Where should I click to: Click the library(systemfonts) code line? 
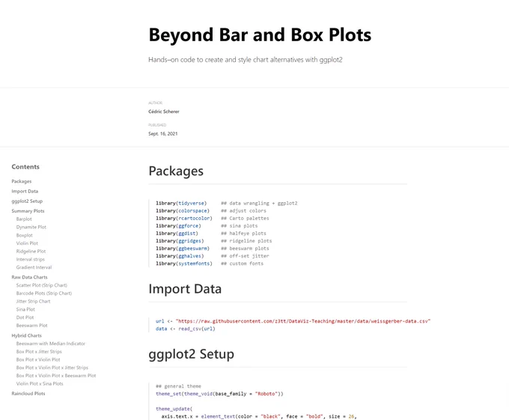(210, 264)
